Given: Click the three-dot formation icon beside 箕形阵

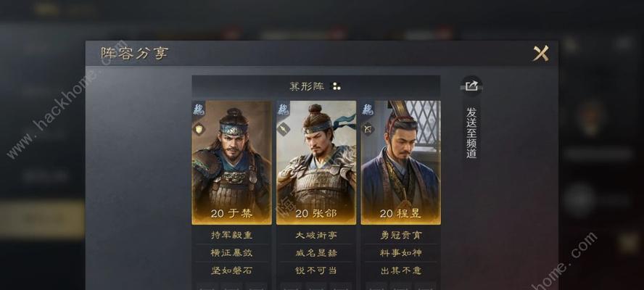Looking at the screenshot, I should click(336, 87).
